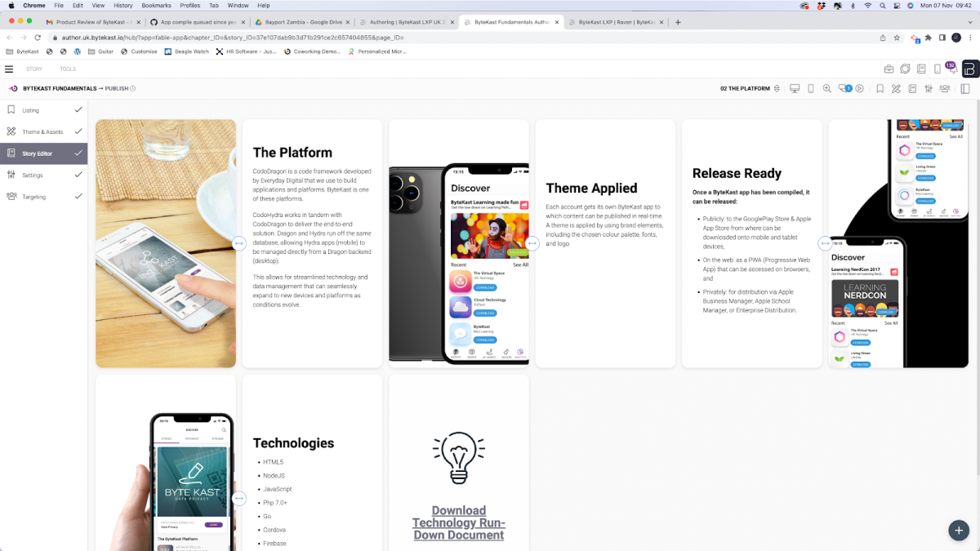This screenshot has width=980, height=551.
Task: Bookmark this page with star icon
Action: tap(896, 38)
